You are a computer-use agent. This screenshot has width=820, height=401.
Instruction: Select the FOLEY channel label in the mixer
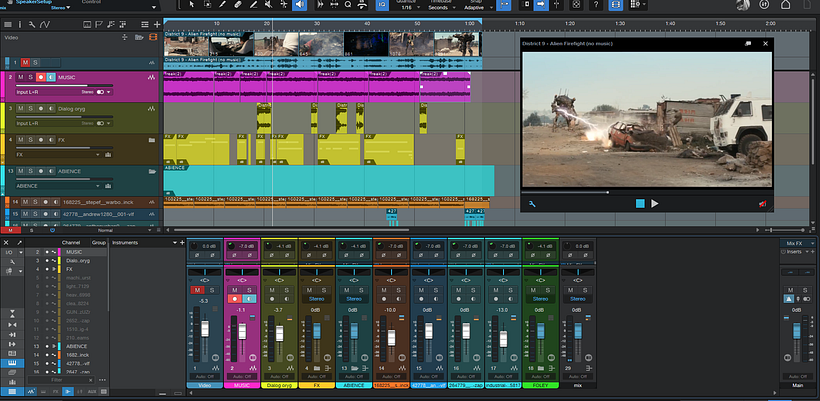coord(540,385)
